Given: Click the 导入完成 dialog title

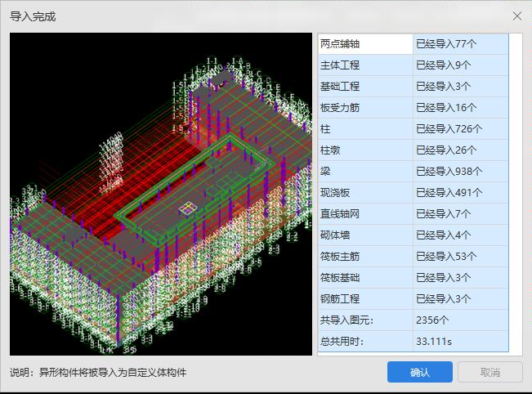Looking at the screenshot, I should 33,16.
